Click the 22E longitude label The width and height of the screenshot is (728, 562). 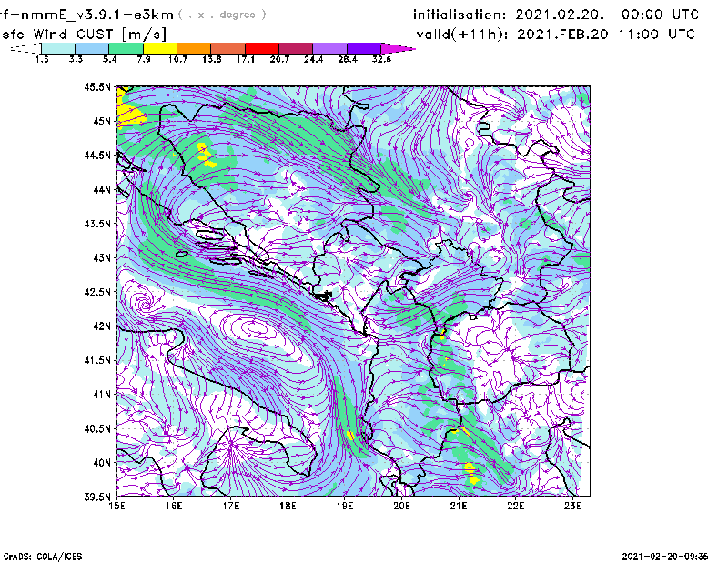pos(515,506)
